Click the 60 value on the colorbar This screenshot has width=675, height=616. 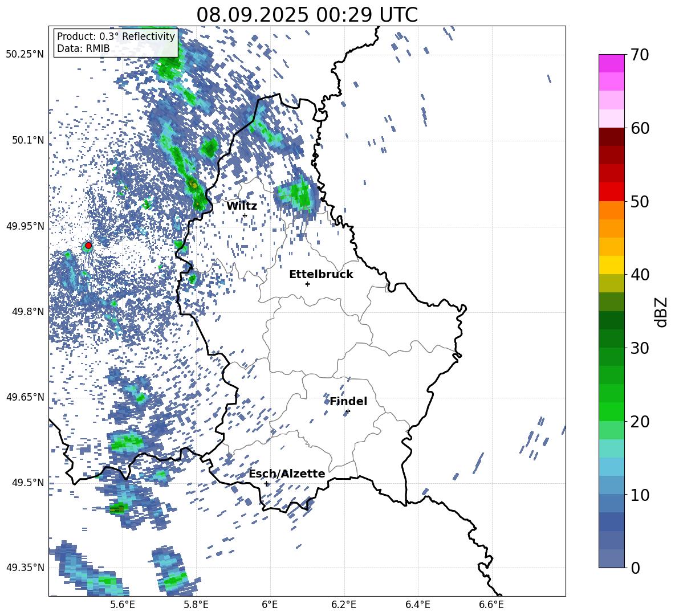pos(639,128)
